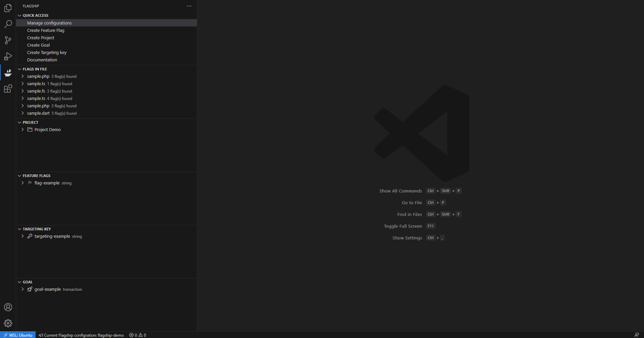Collapse the GOAL section
Screen dimensions: 644x338
coord(19,282)
